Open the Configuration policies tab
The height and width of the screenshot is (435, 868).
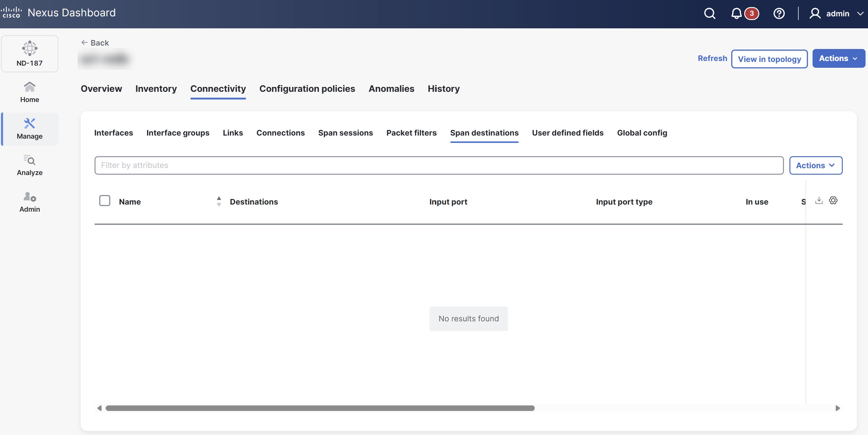tap(307, 89)
